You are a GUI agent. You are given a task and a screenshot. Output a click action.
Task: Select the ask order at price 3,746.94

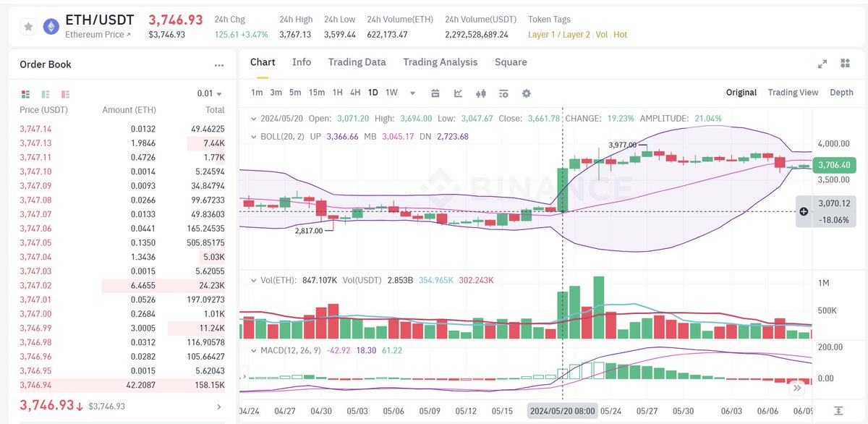point(122,385)
